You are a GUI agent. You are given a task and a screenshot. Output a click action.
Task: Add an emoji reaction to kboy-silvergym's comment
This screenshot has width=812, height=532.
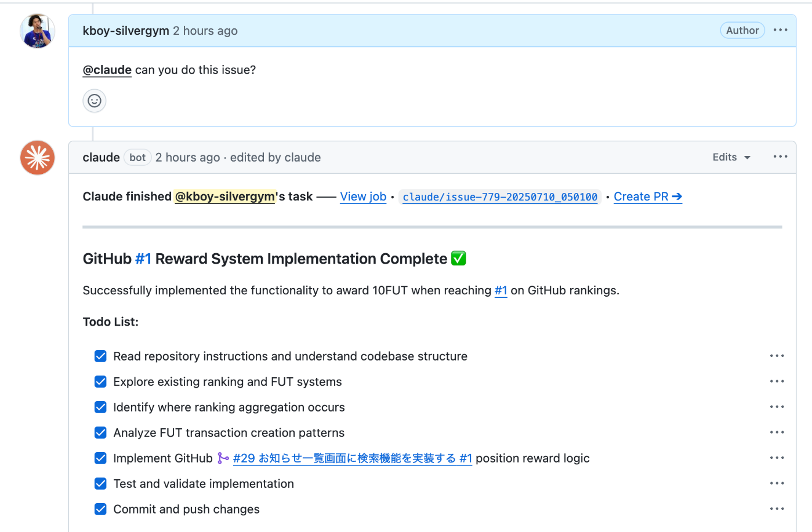click(95, 101)
